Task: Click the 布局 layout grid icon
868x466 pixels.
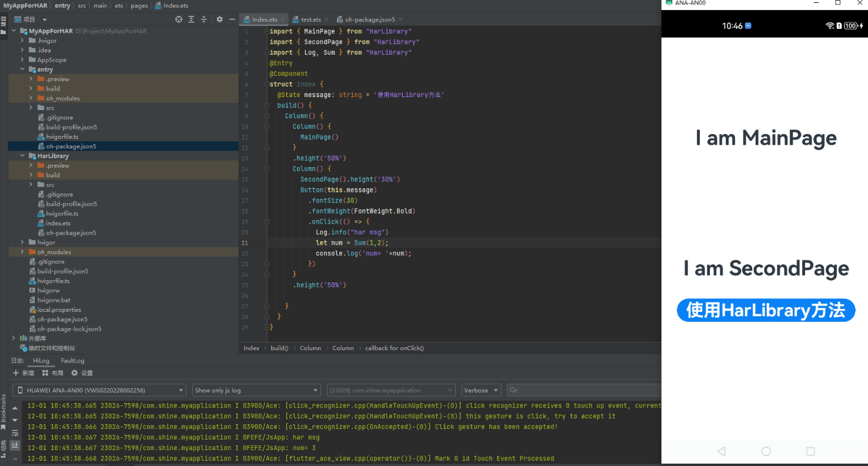Action: point(45,373)
